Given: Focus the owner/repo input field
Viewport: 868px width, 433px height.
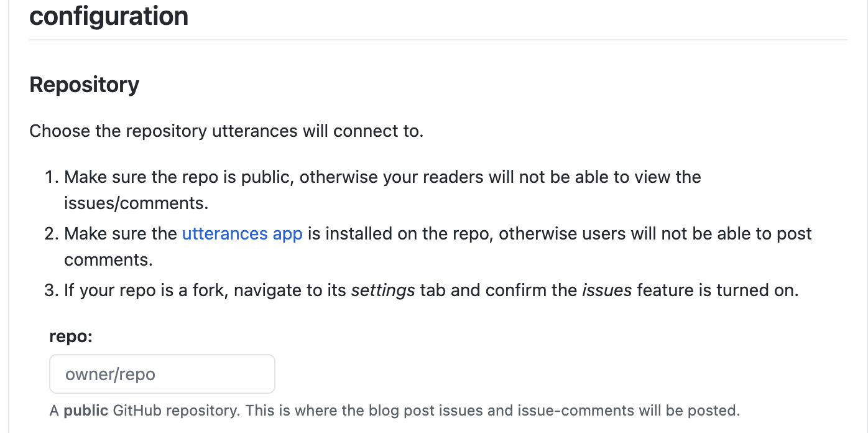Looking at the screenshot, I should click(x=162, y=374).
